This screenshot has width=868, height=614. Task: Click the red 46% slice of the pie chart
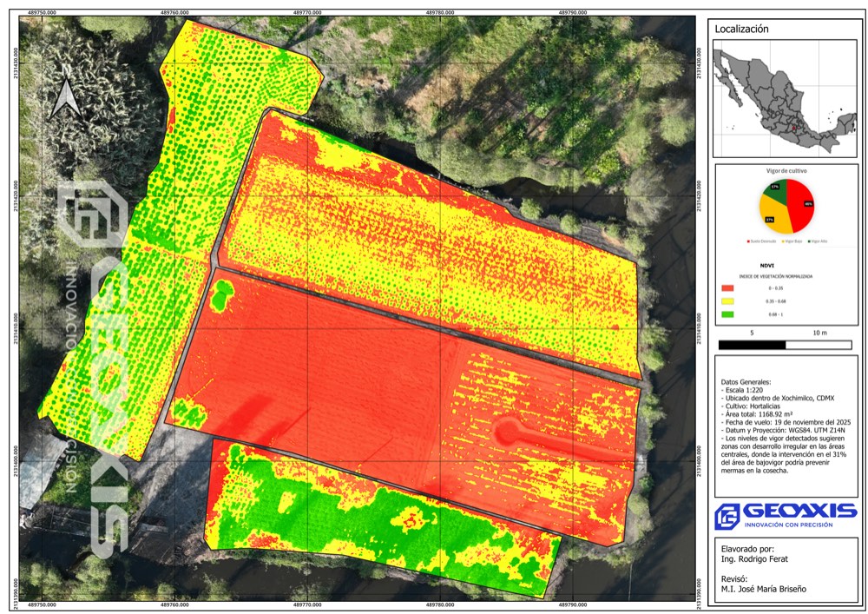(800, 205)
